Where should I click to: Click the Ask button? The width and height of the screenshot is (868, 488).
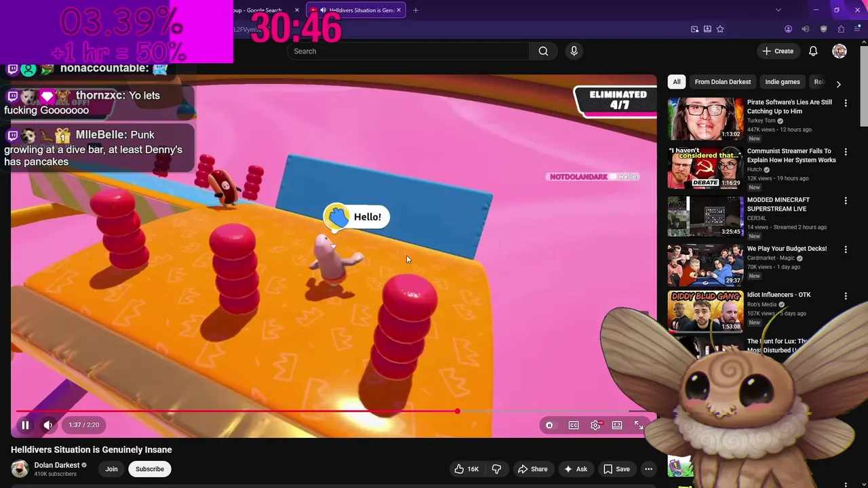pyautogui.click(x=575, y=469)
